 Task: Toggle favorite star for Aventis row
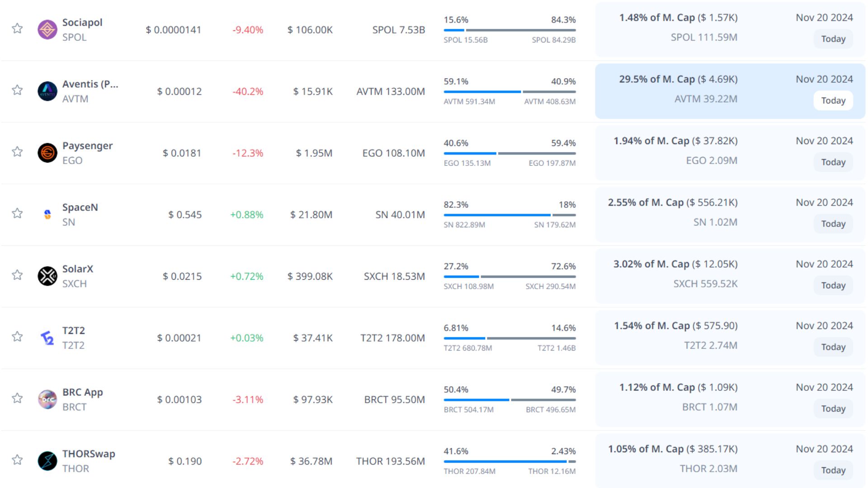[x=17, y=90]
